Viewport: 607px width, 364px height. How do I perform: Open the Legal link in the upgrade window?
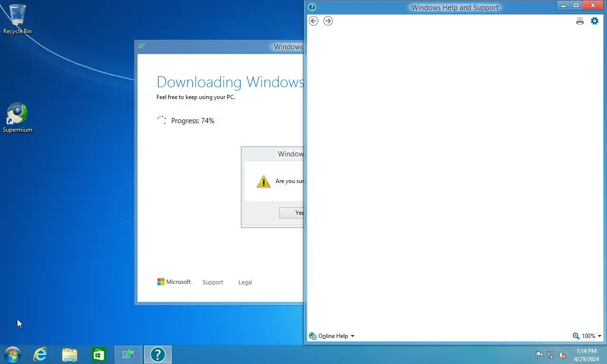[x=245, y=282]
